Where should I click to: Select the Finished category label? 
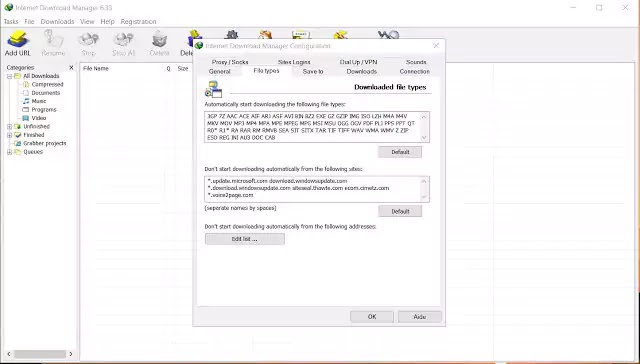33,135
